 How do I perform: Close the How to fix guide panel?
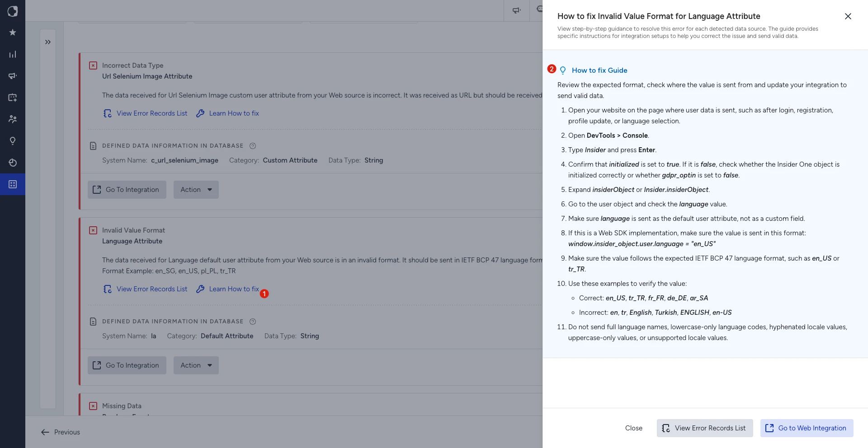[848, 16]
